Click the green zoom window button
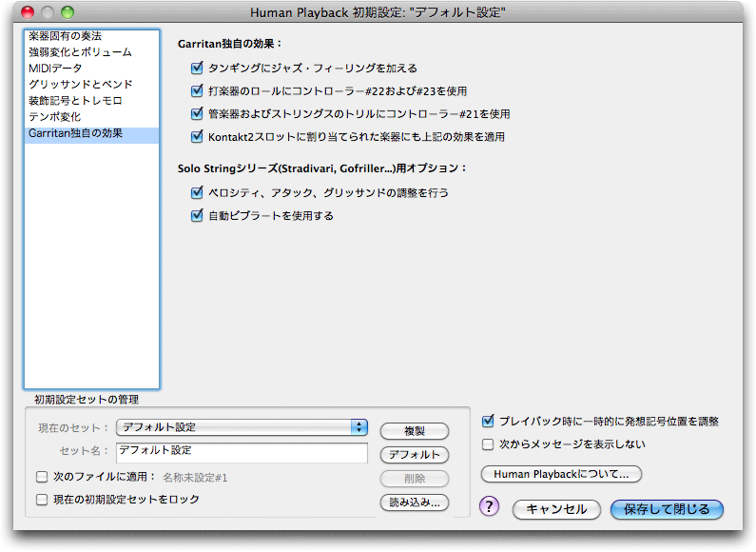 pyautogui.click(x=68, y=12)
